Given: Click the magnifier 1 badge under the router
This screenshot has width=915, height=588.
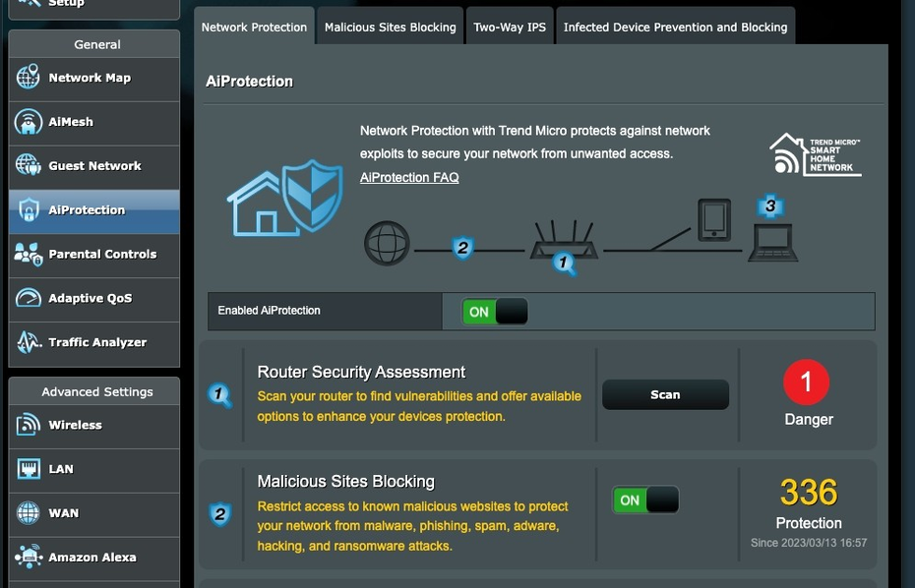Looking at the screenshot, I should point(565,264).
